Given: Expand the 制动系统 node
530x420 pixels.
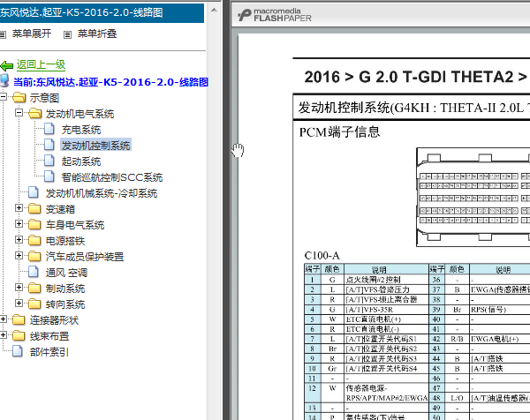Looking at the screenshot, I should pos(19,288).
